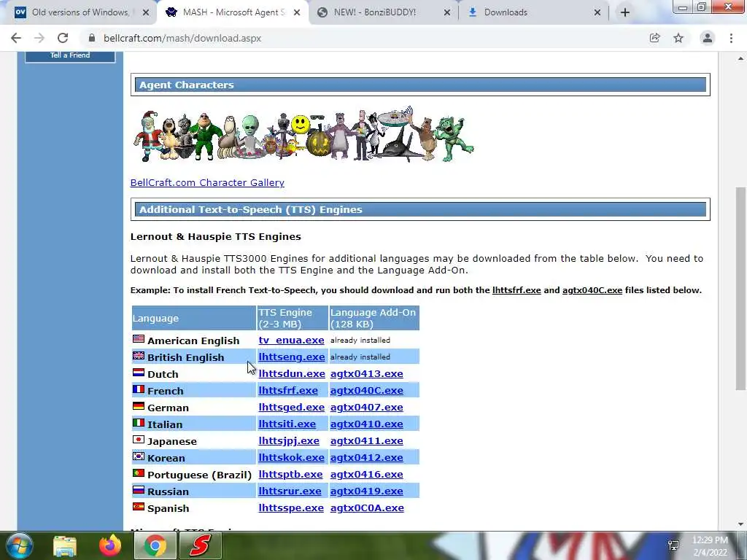Share this page via share icon
The height and width of the screenshot is (560, 747).
click(655, 38)
